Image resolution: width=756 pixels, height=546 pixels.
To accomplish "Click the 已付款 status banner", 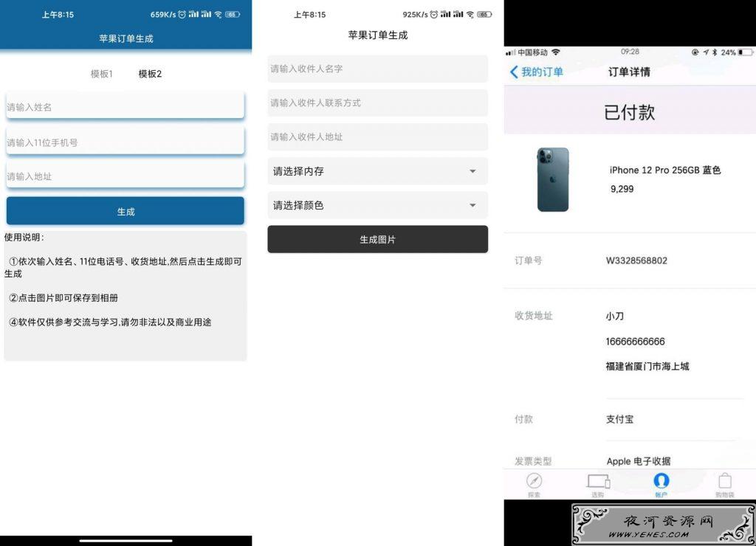I will click(630, 112).
